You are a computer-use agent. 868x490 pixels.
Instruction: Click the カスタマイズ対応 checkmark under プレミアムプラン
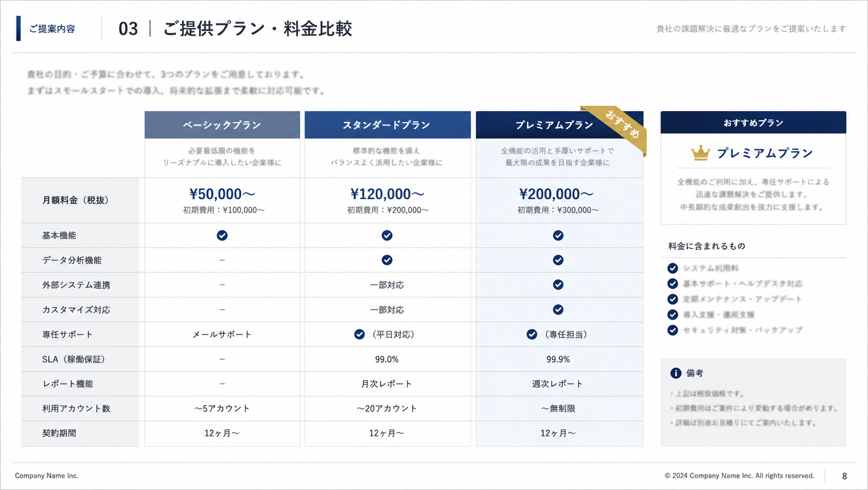tap(558, 309)
